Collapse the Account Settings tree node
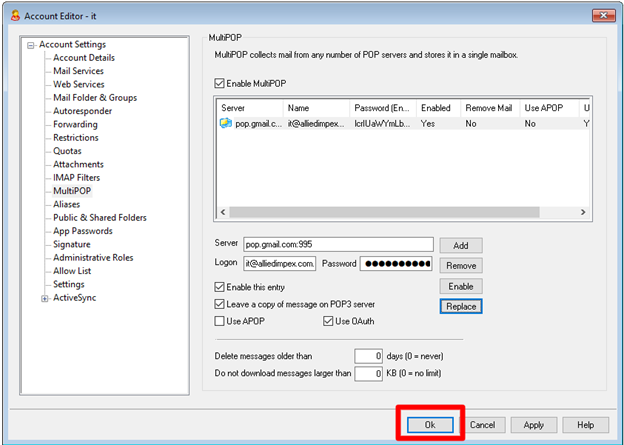Image resolution: width=624 pixels, height=445 pixels. 31,45
